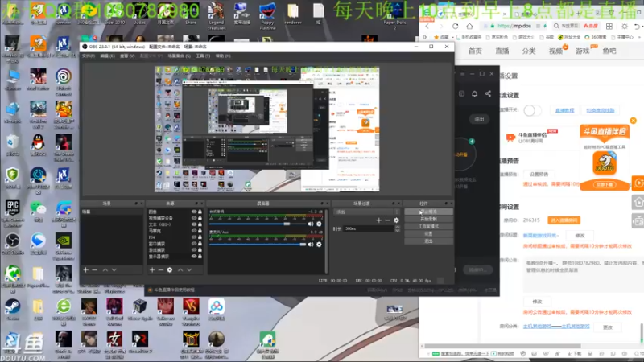Adjust the desktop audio volume slider
Viewport: 644px width, 362px height.
(257, 224)
